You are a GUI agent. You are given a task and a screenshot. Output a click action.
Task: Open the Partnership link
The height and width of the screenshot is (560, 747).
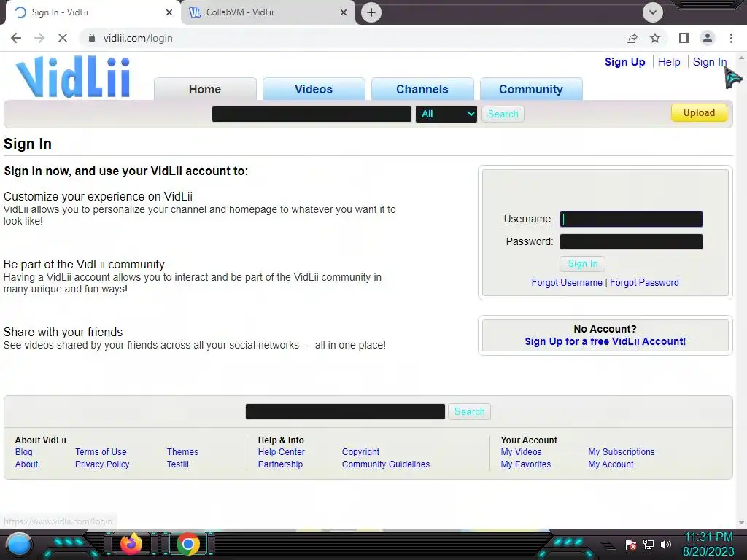280,464
